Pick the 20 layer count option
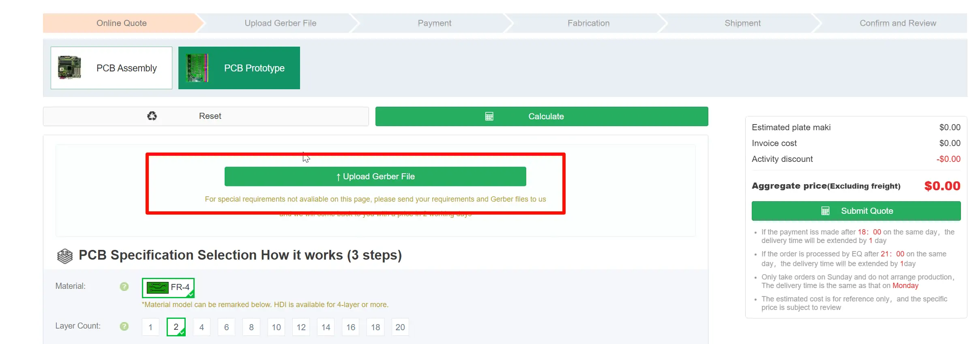The width and height of the screenshot is (980, 344). point(400,327)
